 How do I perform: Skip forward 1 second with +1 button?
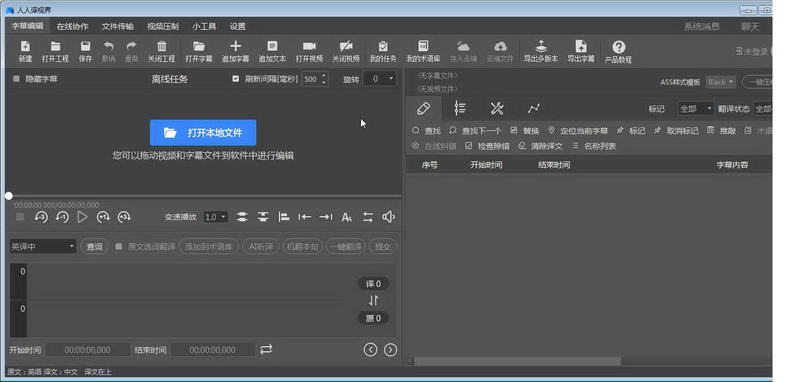point(103,217)
